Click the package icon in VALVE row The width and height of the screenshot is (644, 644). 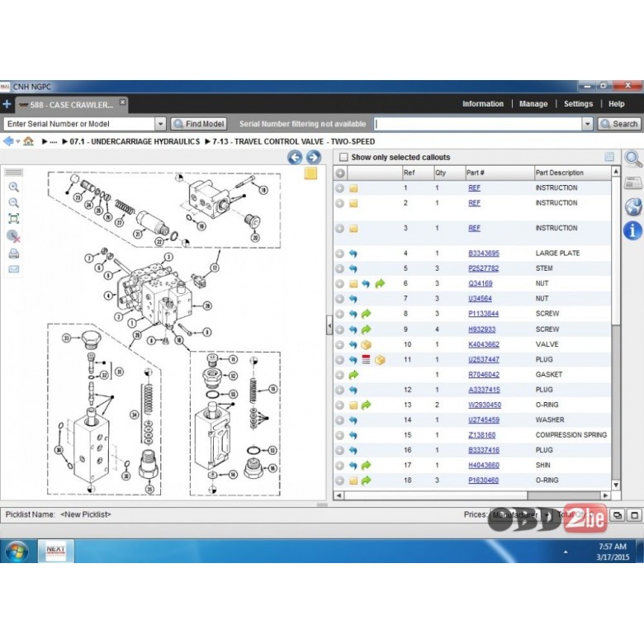pyautogui.click(x=366, y=344)
